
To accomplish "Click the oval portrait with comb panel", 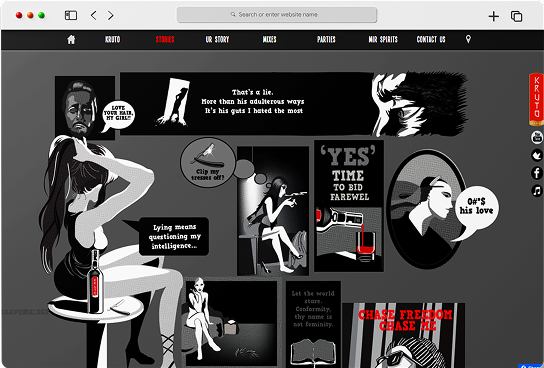I will click(426, 209).
